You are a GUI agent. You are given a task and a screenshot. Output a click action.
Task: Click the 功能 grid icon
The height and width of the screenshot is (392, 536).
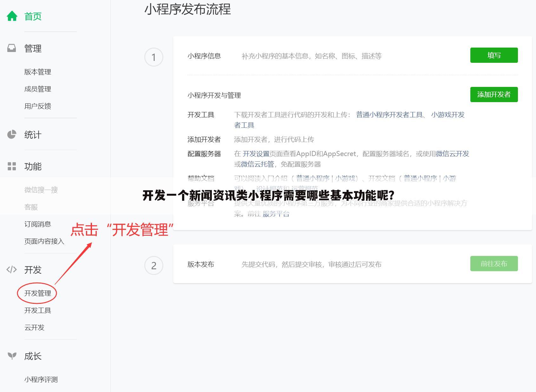12,166
